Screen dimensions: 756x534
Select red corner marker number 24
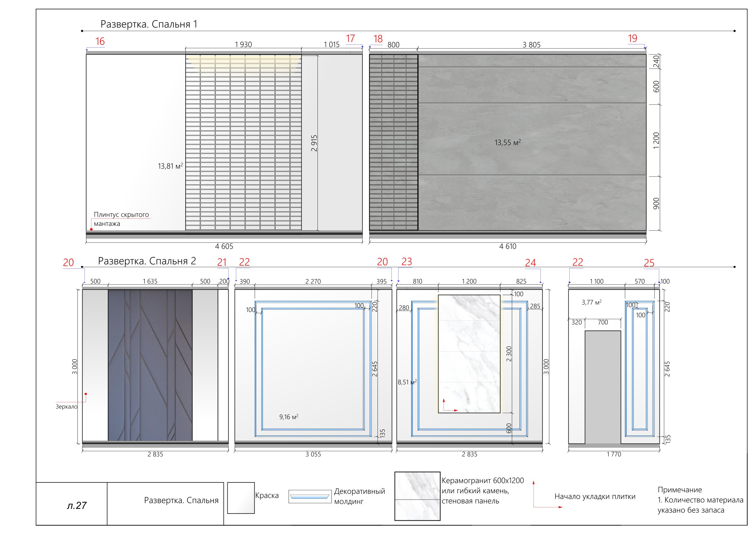click(530, 263)
